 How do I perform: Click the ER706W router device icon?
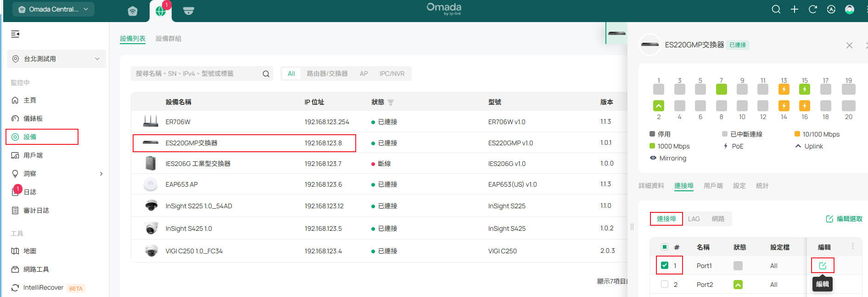[151, 121]
